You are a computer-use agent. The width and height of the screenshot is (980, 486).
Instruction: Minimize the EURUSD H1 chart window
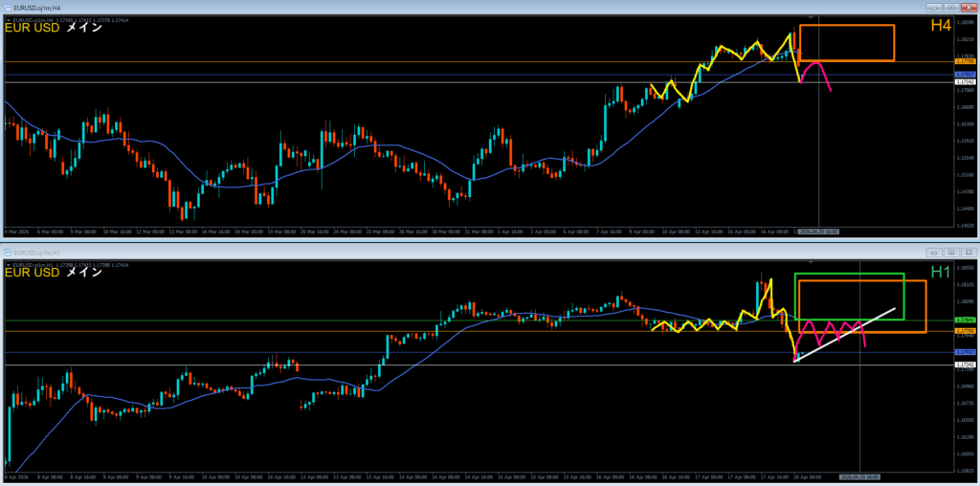[933, 252]
